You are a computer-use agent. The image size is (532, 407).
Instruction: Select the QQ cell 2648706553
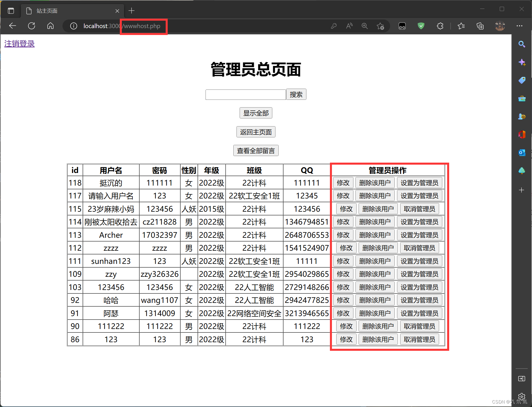point(307,235)
